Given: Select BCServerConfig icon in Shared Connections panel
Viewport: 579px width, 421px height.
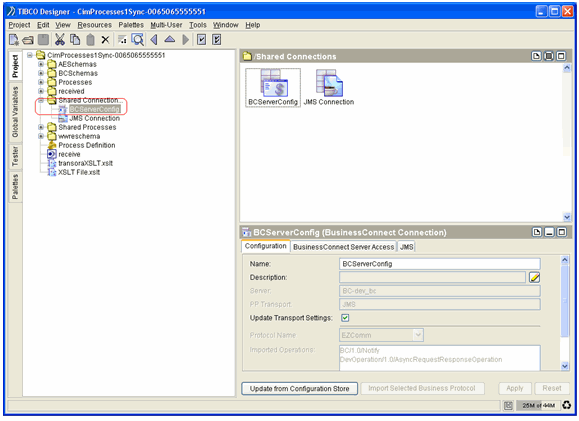Looking at the screenshot, I should 273,88.
